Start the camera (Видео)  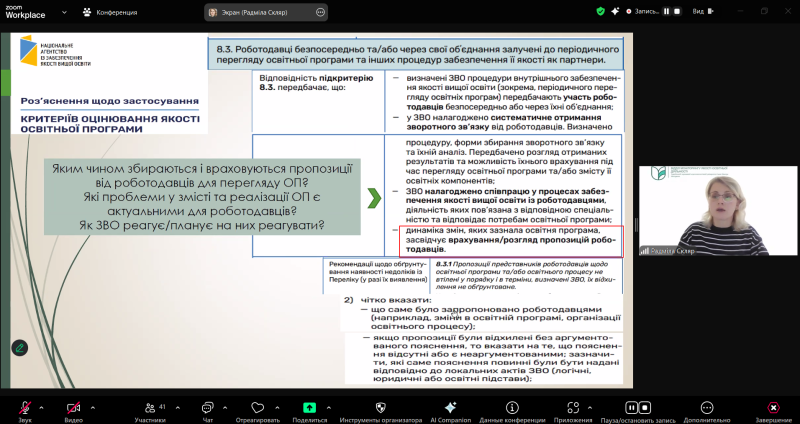[x=73, y=411]
